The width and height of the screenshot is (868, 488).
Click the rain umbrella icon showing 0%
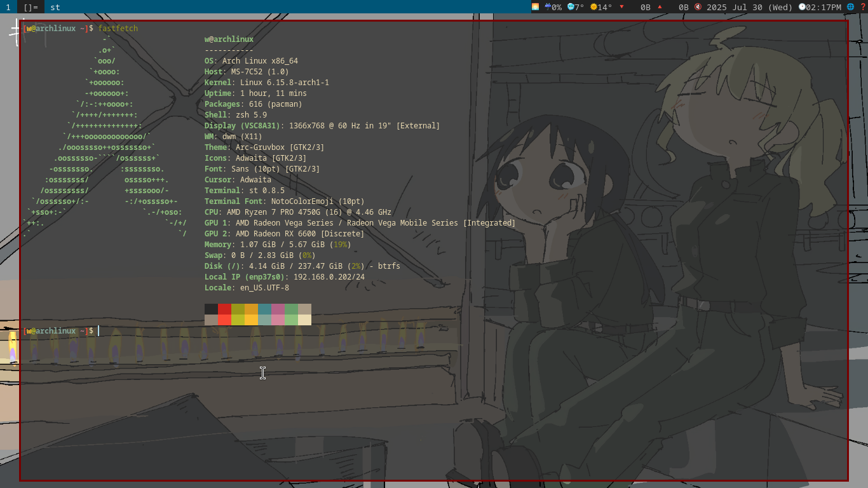[x=548, y=7]
